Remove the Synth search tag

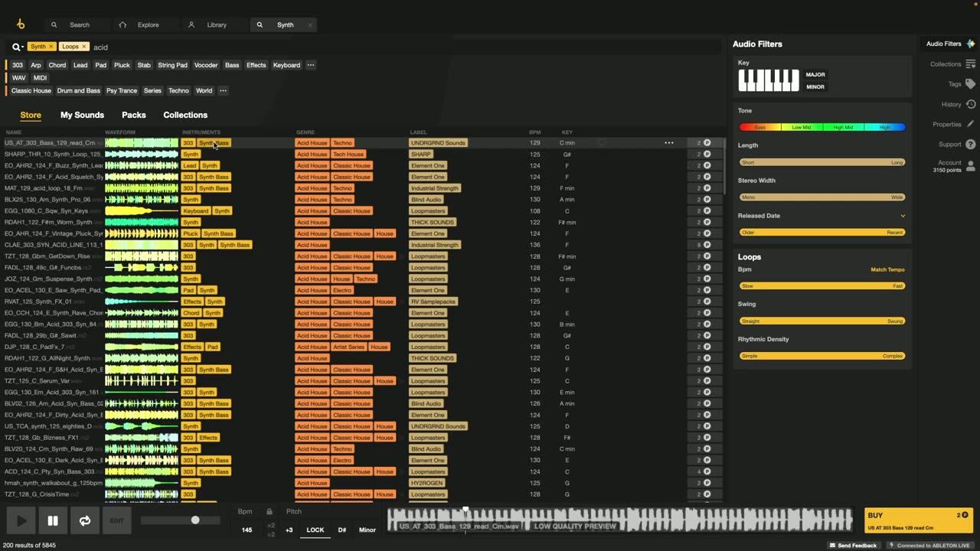[x=51, y=47]
